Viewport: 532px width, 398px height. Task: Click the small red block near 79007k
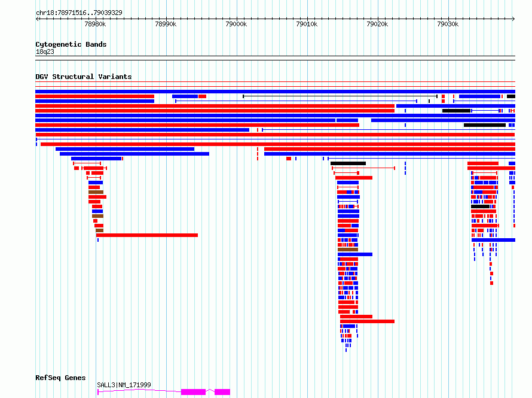tap(289, 159)
